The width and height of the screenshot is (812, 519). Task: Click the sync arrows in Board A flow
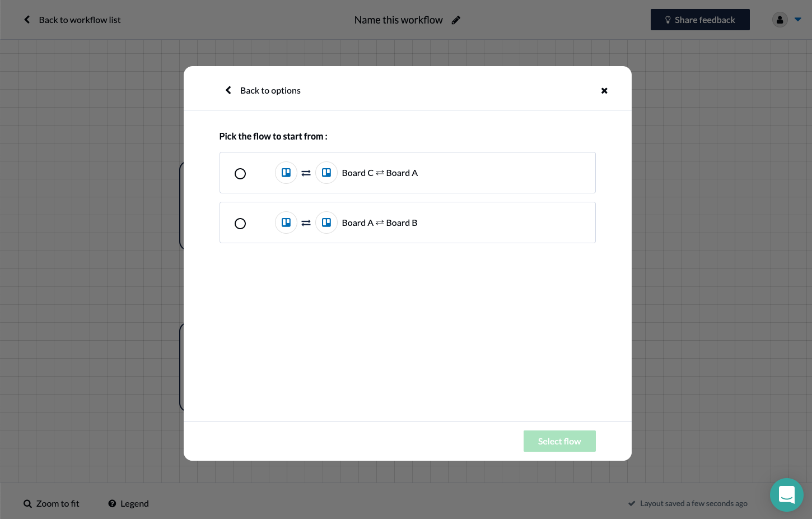pyautogui.click(x=306, y=223)
